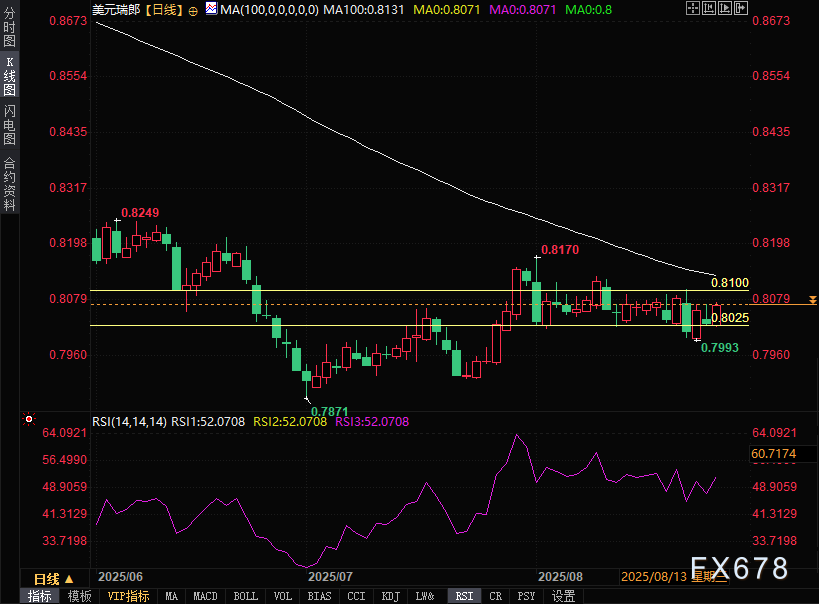Screen dimensions: 819x604
Task: Enable the MACD indicator
Action: click(x=205, y=596)
